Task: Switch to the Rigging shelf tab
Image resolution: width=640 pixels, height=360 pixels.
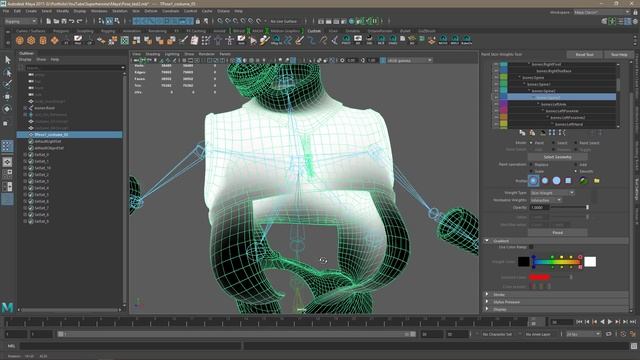Action: click(x=108, y=31)
